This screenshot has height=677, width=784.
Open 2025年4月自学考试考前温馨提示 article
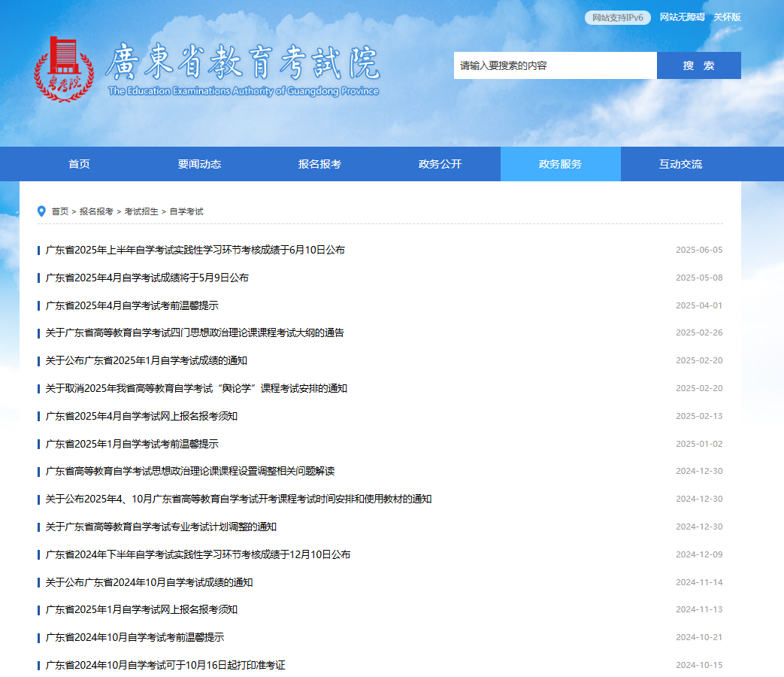click(132, 305)
